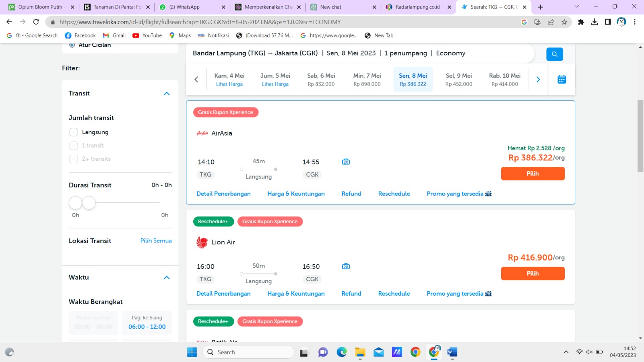
Task: Open Microsoft Edge from taskbar
Action: point(342,352)
